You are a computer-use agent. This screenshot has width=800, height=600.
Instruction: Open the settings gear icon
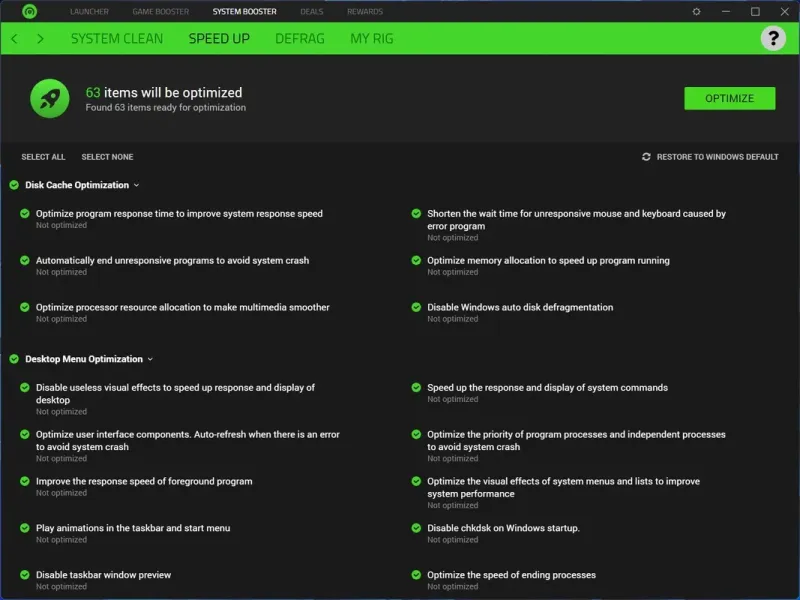coord(696,11)
